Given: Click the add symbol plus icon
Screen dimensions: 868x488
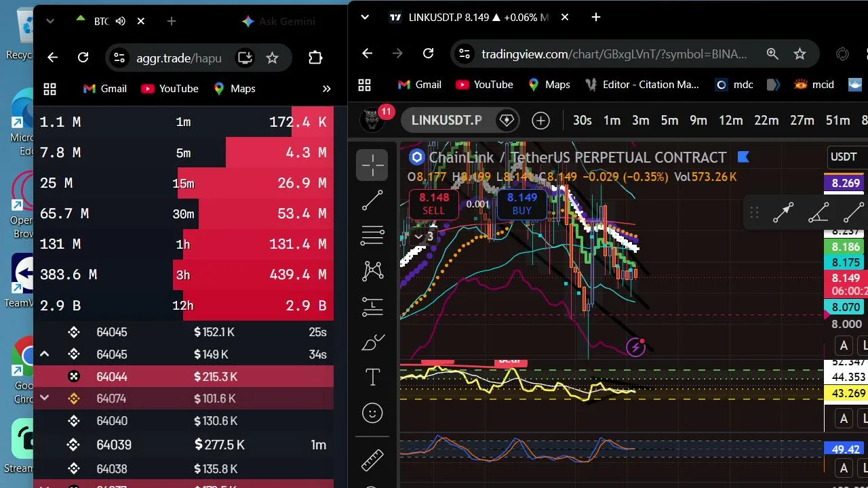Looking at the screenshot, I should pos(540,121).
